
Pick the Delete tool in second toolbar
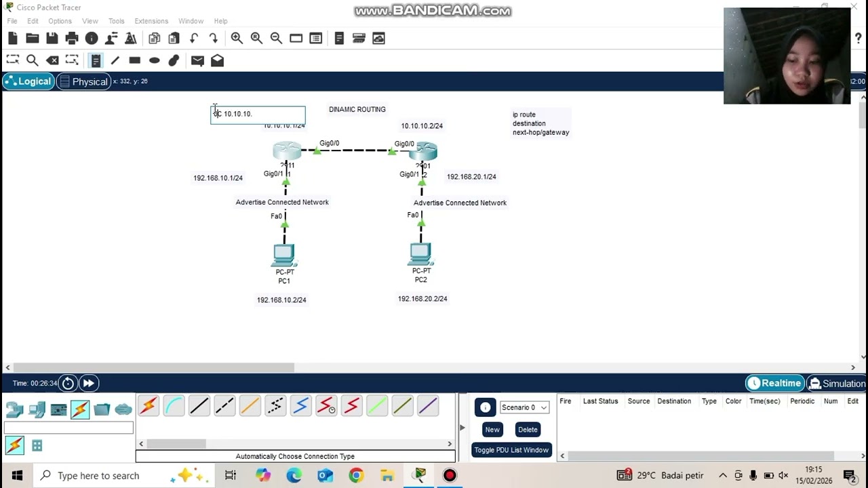coord(52,60)
